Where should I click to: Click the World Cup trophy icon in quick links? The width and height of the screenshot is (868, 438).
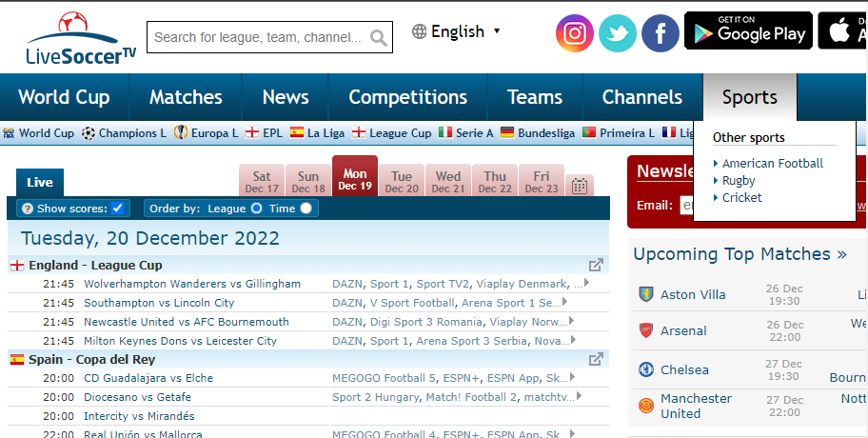[x=9, y=133]
